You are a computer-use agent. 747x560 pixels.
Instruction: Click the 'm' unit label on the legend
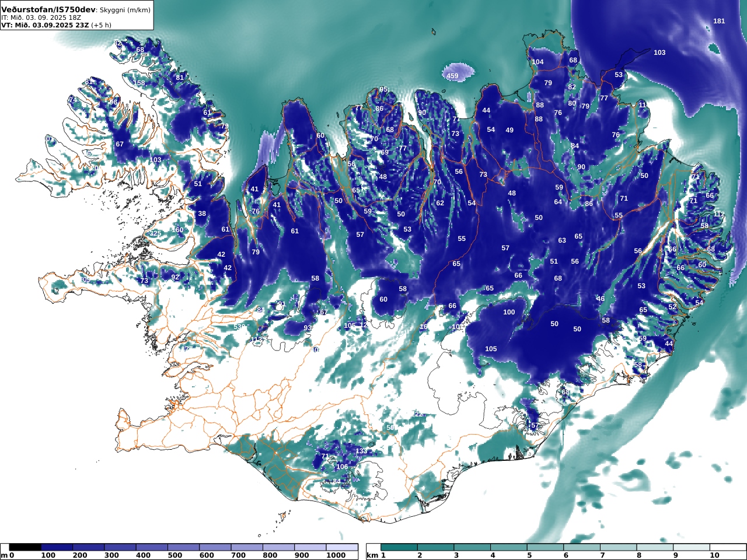[x=4, y=555]
